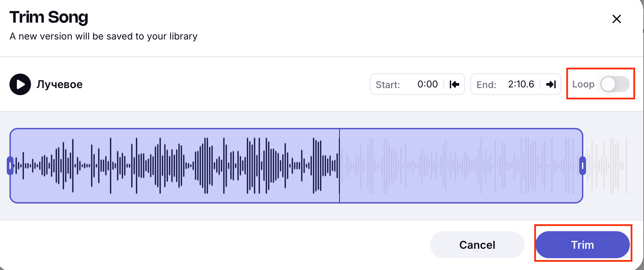Select the right trim handle on waveform
Viewport: 644px width, 270px height.
tap(582, 166)
